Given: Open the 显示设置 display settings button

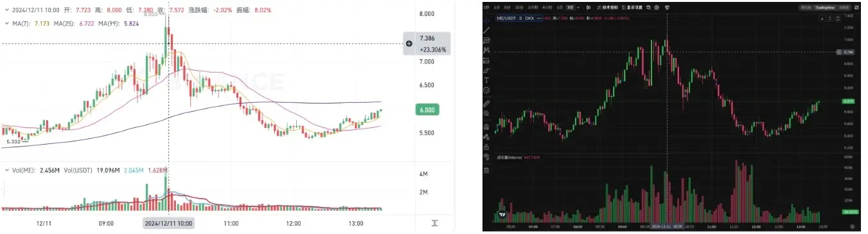Looking at the screenshot, I should (x=632, y=8).
